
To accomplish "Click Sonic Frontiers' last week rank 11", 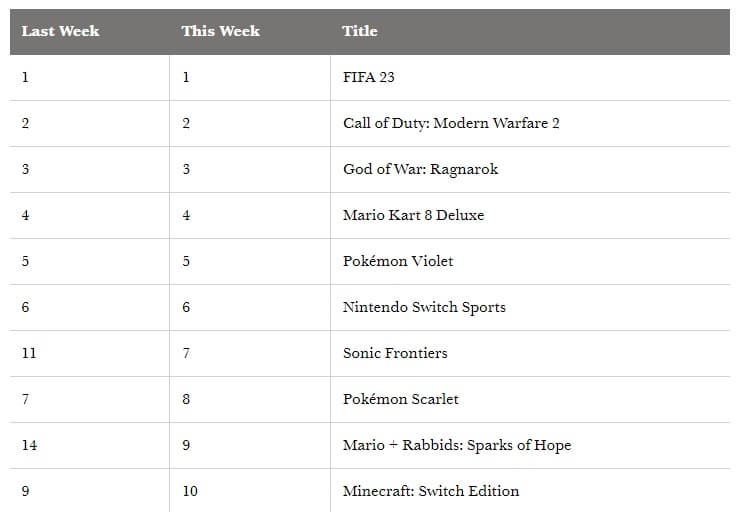I will 28,353.
